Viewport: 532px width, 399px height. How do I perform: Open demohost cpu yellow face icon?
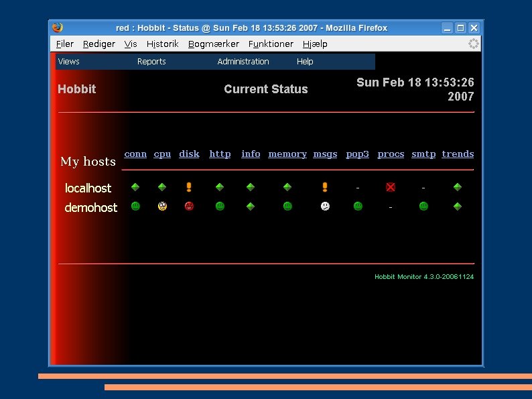coord(162,206)
